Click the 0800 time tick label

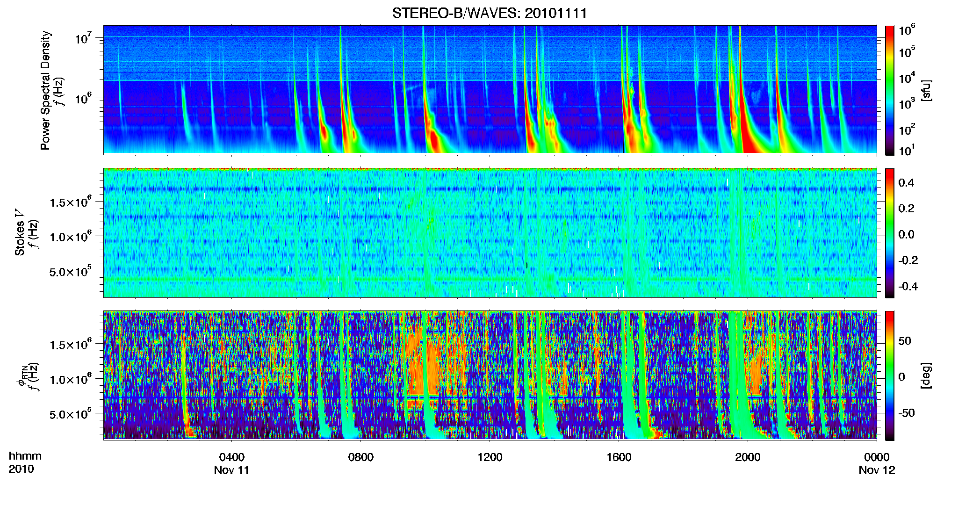click(x=360, y=457)
